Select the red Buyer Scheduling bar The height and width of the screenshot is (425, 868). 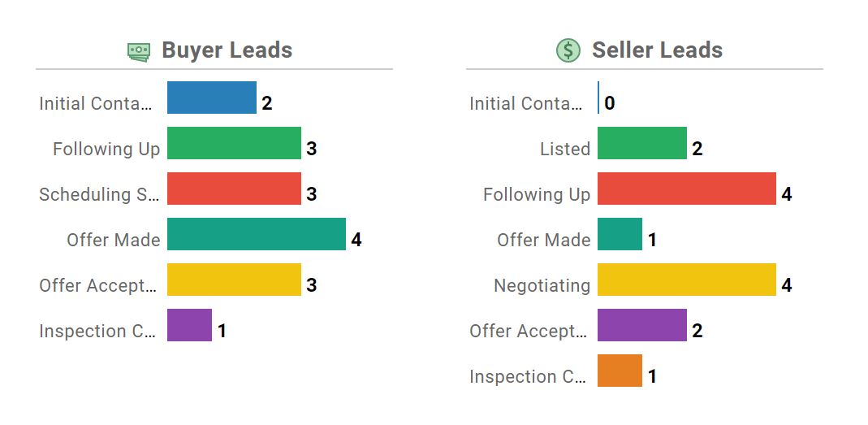pyautogui.click(x=234, y=189)
